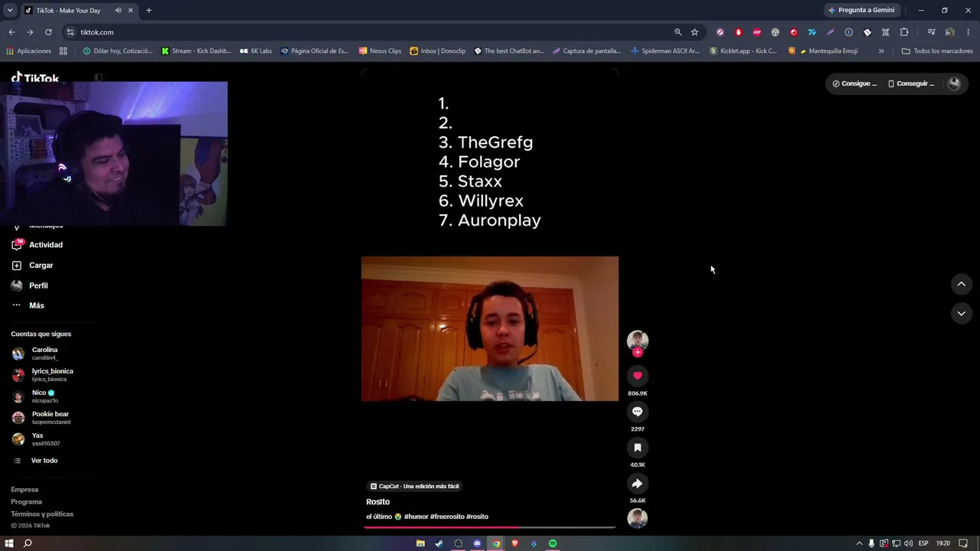Open the comments on the video
Viewport: 980px width, 551px height.
(x=637, y=412)
